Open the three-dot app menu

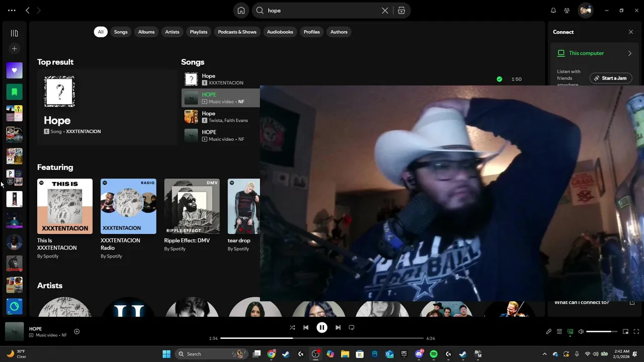[12, 11]
